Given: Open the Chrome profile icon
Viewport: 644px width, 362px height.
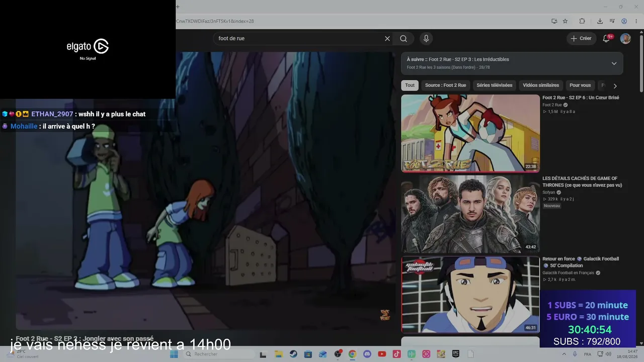Looking at the screenshot, I should (x=624, y=21).
